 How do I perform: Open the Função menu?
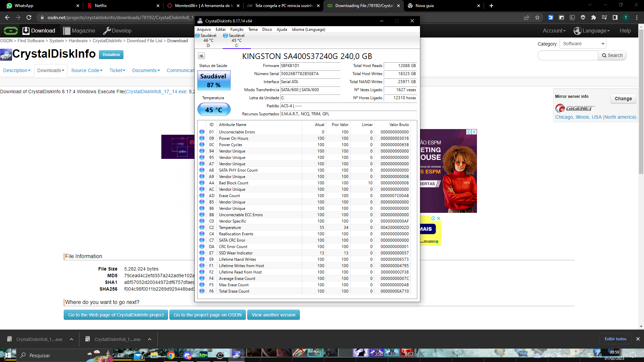coord(237,29)
